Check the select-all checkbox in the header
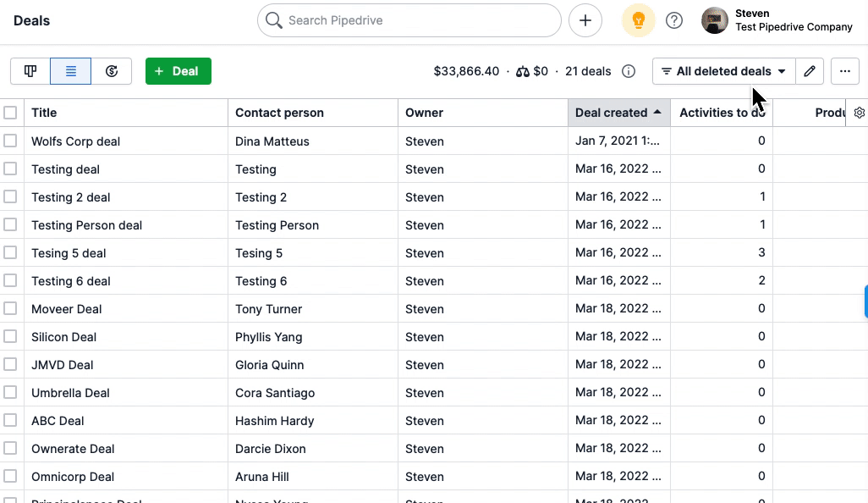Image resolution: width=868 pixels, height=503 pixels. pos(10,112)
